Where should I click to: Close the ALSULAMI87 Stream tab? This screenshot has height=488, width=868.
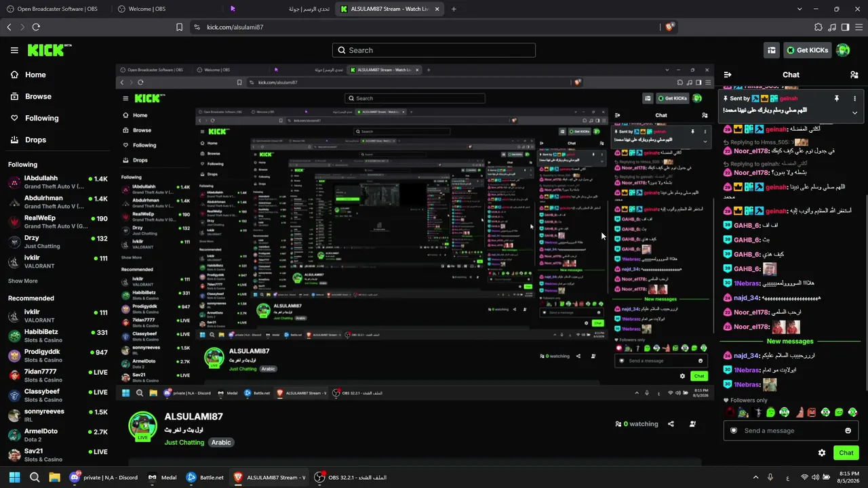click(437, 9)
